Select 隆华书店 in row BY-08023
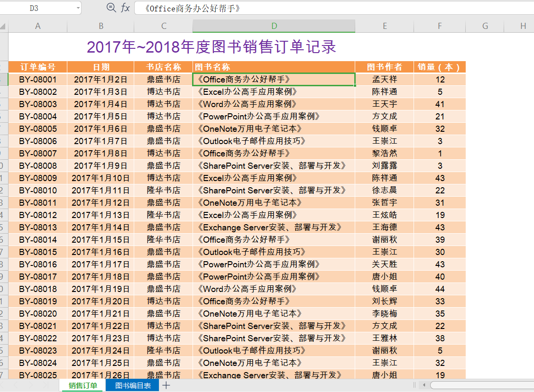Image resolution: width=534 pixels, height=392 pixels. 164,351
